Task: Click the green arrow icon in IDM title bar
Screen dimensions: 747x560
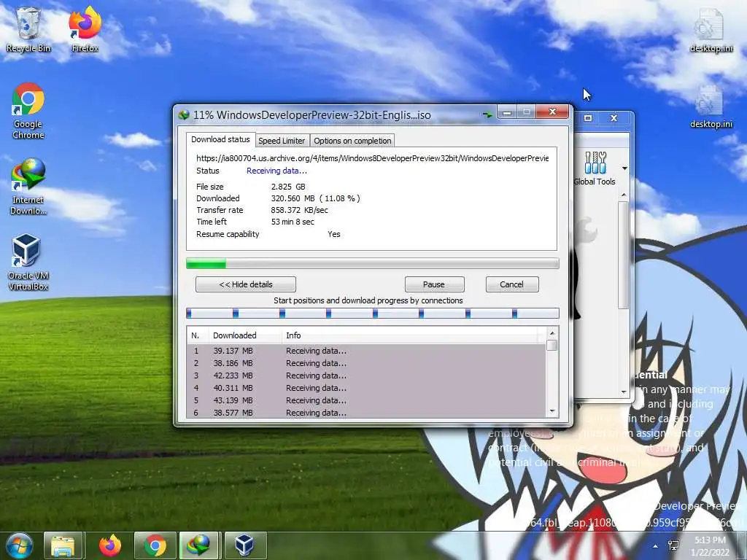Action: (x=487, y=114)
